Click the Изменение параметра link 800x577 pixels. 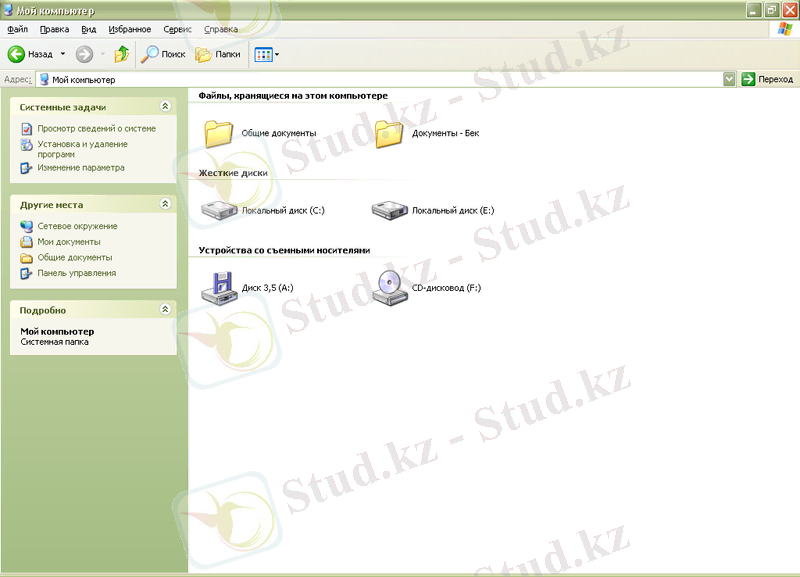[x=81, y=168]
